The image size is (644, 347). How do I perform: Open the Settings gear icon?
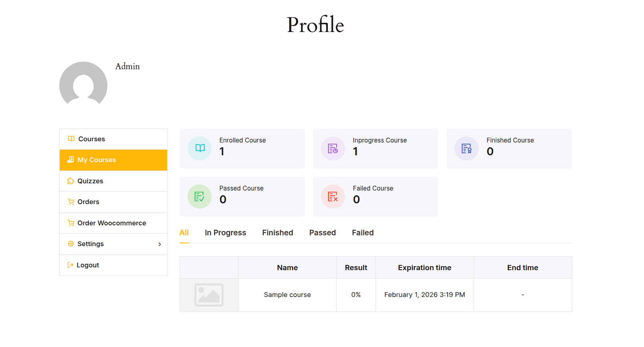(71, 244)
